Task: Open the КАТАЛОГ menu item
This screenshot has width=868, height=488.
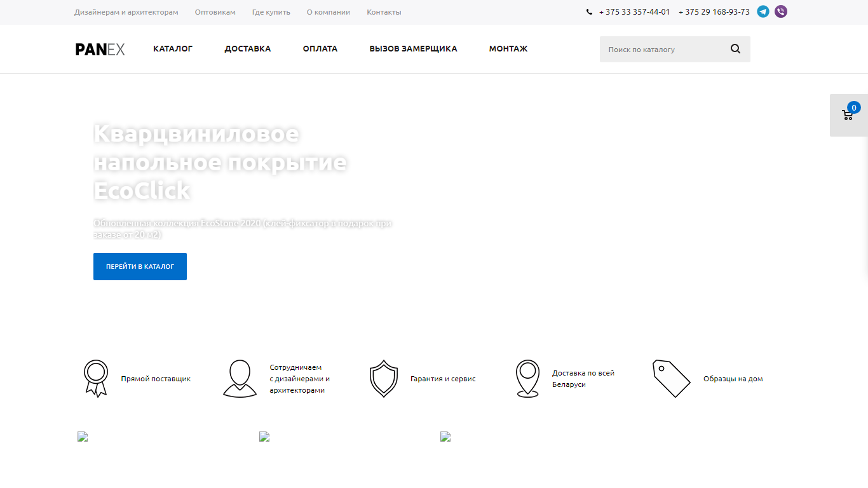Action: click(173, 49)
